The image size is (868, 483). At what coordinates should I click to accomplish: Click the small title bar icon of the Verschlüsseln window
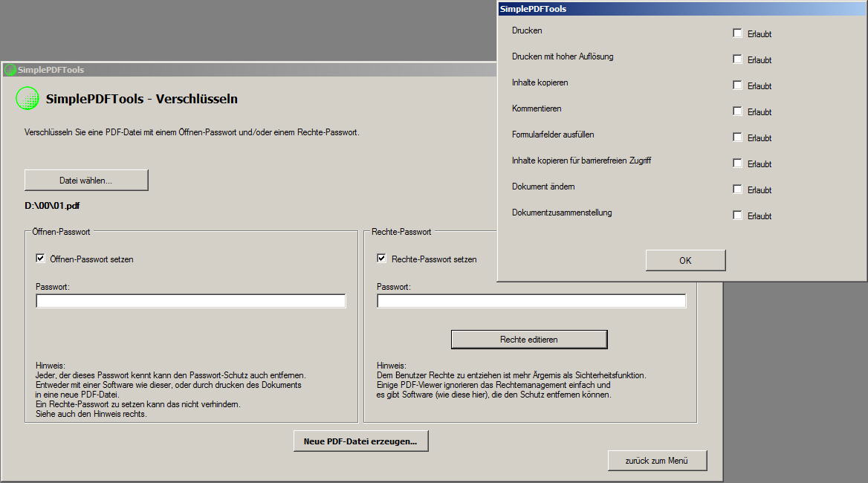click(x=10, y=70)
